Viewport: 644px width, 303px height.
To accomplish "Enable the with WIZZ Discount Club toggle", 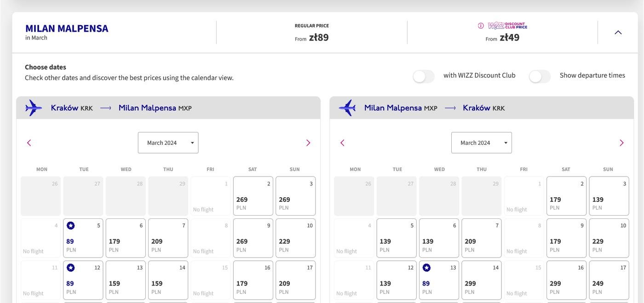I will 424,76.
